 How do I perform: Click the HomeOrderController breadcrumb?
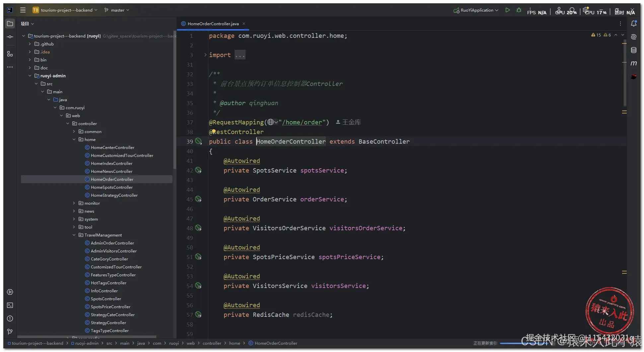tap(273, 343)
